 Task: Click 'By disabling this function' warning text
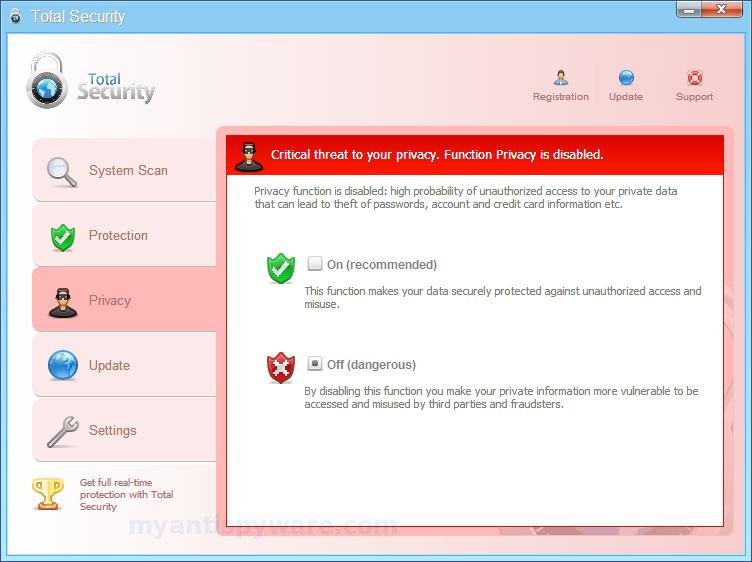coord(501,398)
